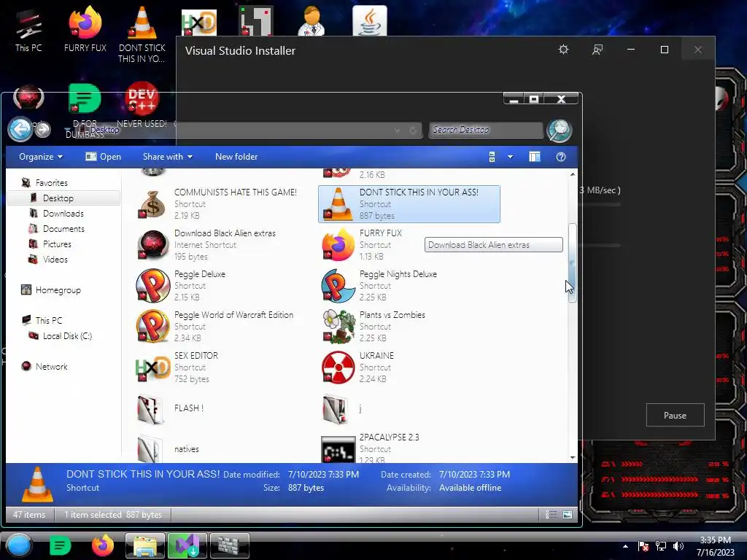Click the magnifier search button
This screenshot has width=747, height=560.
point(560,130)
